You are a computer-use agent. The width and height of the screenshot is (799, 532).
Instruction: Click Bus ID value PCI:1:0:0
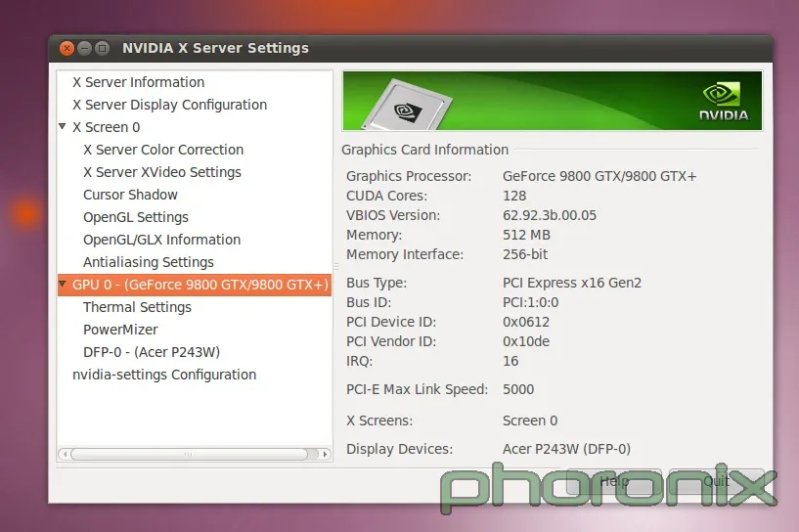530,302
